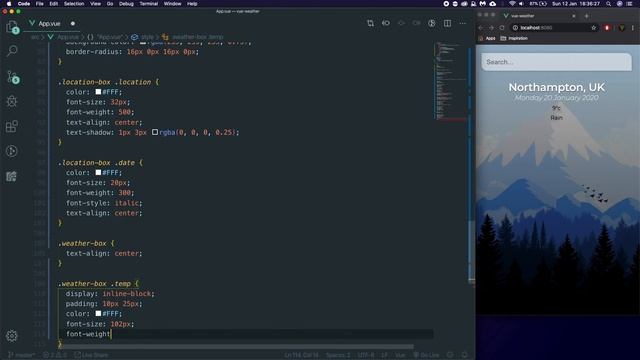
Task: Open the Apple menu
Action: click(x=9, y=4)
